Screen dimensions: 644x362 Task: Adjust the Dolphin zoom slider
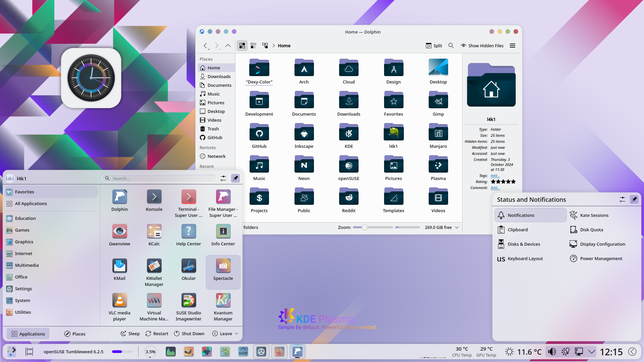click(365, 227)
